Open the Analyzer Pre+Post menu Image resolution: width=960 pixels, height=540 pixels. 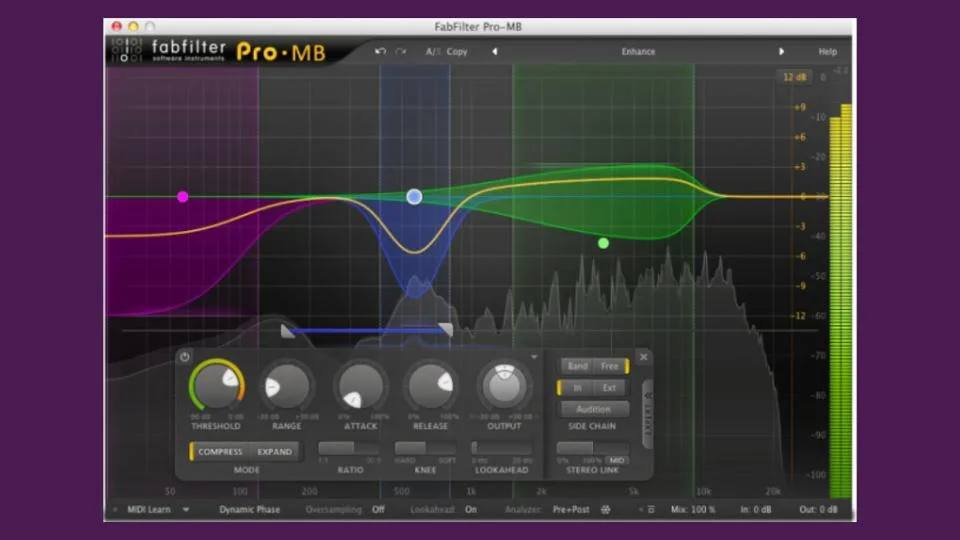point(571,509)
